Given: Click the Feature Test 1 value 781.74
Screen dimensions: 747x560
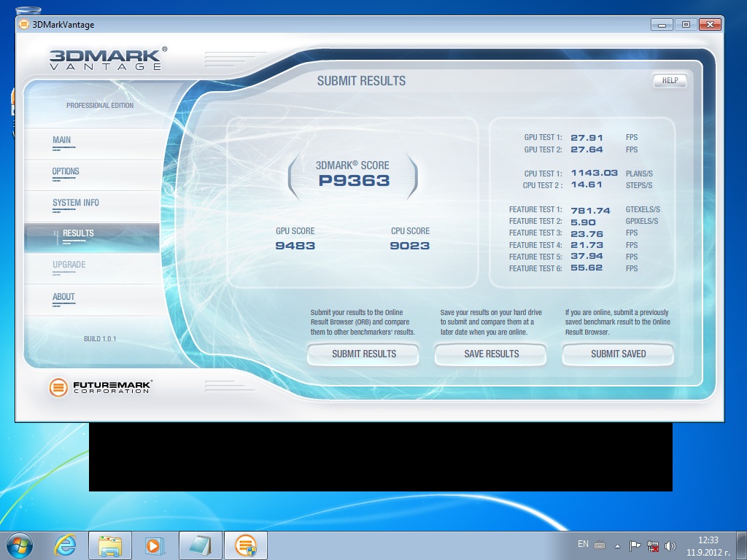Looking at the screenshot, I should 590,211.
